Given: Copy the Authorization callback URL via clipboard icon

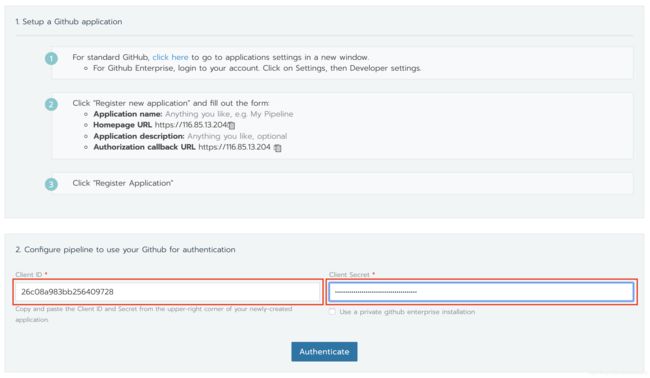Looking at the screenshot, I should [x=278, y=148].
